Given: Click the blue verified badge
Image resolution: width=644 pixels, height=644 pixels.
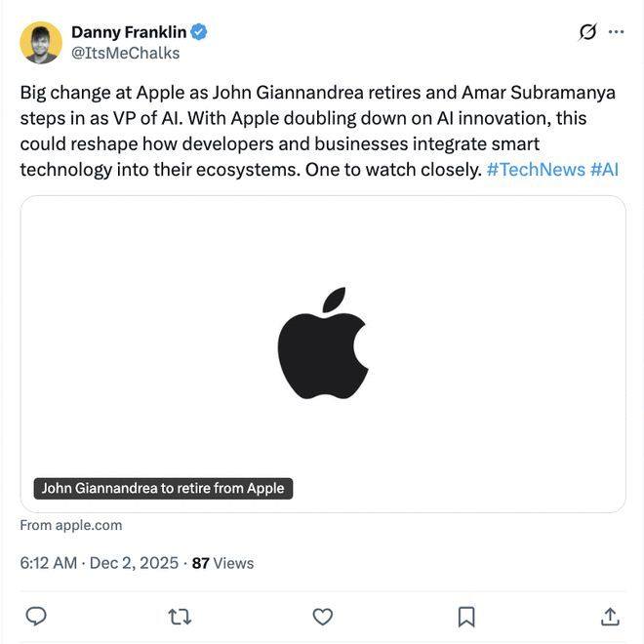Looking at the screenshot, I should point(199,32).
